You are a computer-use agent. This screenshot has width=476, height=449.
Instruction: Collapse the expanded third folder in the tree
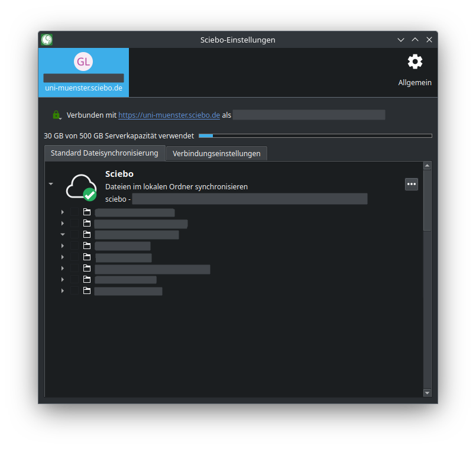click(x=63, y=235)
